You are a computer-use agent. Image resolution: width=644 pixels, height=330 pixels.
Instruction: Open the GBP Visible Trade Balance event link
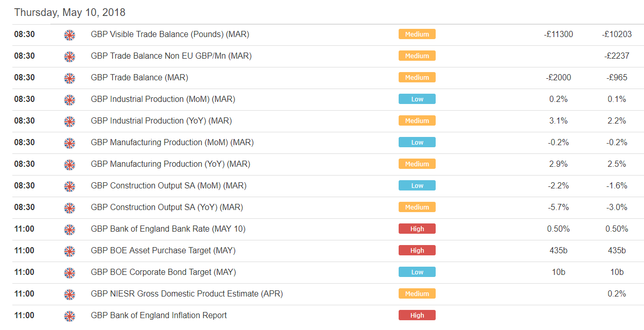(170, 34)
